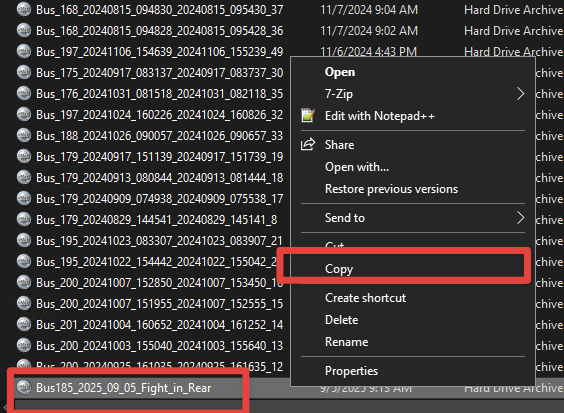
Task: Click the Notepad++ icon in context menu
Action: [x=308, y=115]
